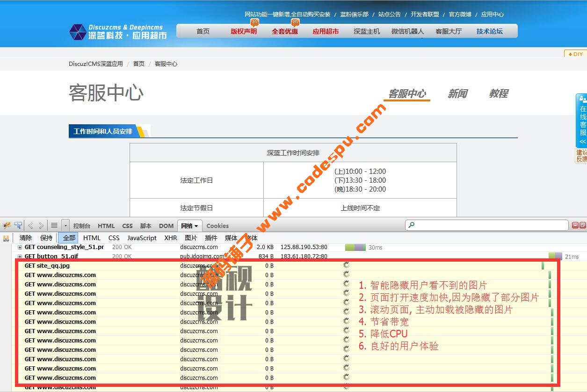Go back with Firebug left arrow
This screenshot has width=587, height=392.
(31, 226)
